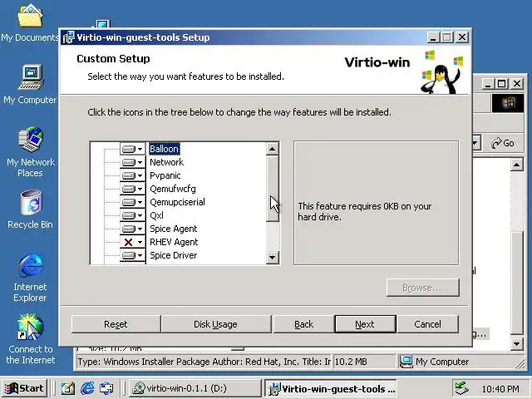The height and width of the screenshot is (399, 532).
Task: Open the Start menu
Action: coord(24,388)
